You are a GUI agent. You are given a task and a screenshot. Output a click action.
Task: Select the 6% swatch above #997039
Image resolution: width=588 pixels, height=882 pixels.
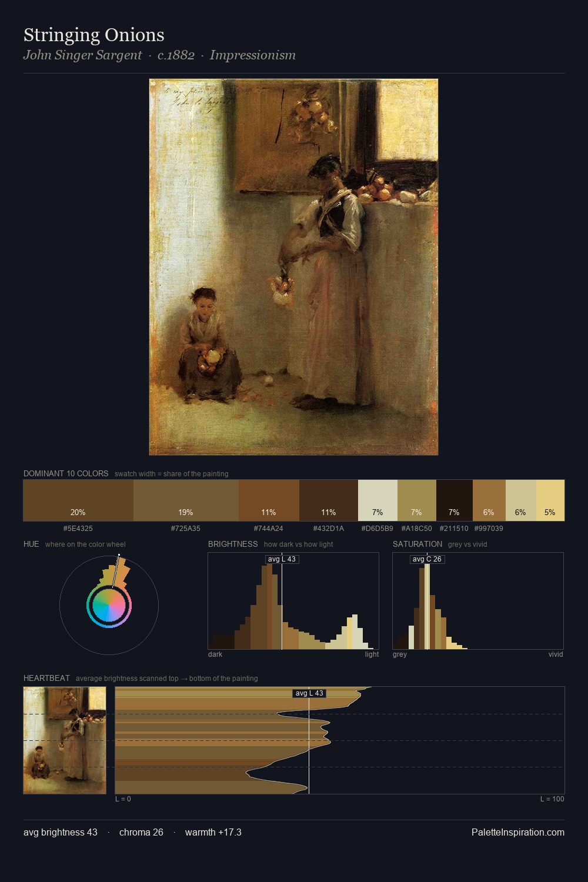click(489, 500)
